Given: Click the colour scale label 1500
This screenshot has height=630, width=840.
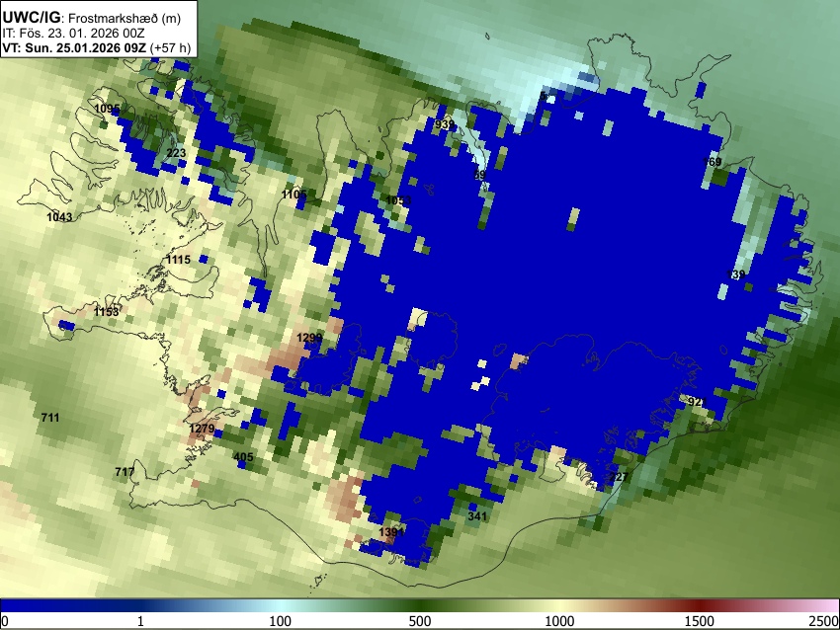Looking at the screenshot, I should click(x=700, y=621).
